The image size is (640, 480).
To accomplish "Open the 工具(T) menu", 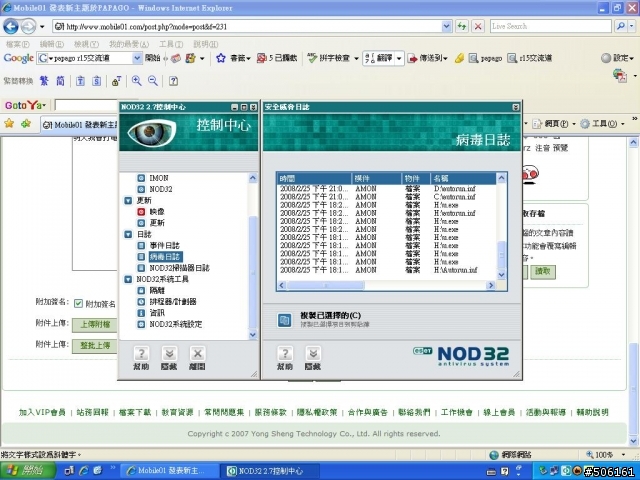I will point(171,44).
